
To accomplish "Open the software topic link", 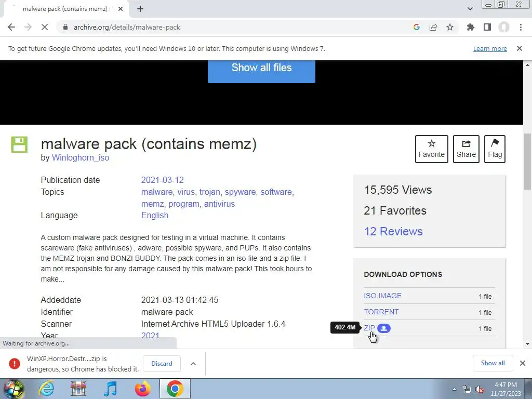I will 276,192.
